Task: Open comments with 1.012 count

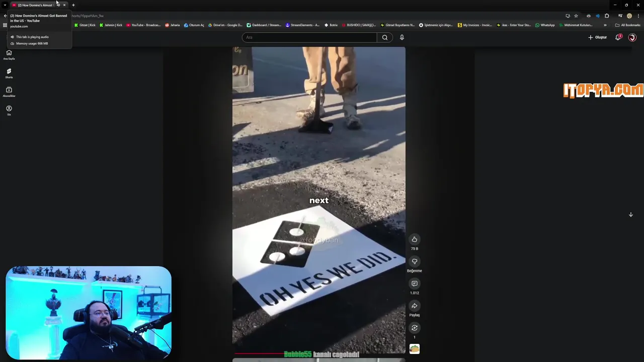Action: point(414,284)
